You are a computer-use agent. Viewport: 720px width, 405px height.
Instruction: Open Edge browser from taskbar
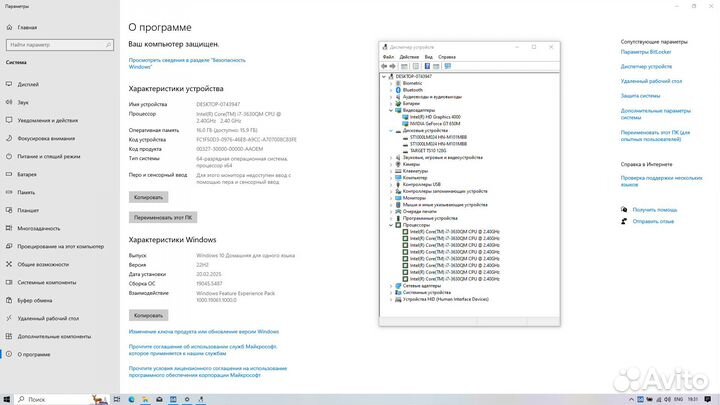point(131,399)
